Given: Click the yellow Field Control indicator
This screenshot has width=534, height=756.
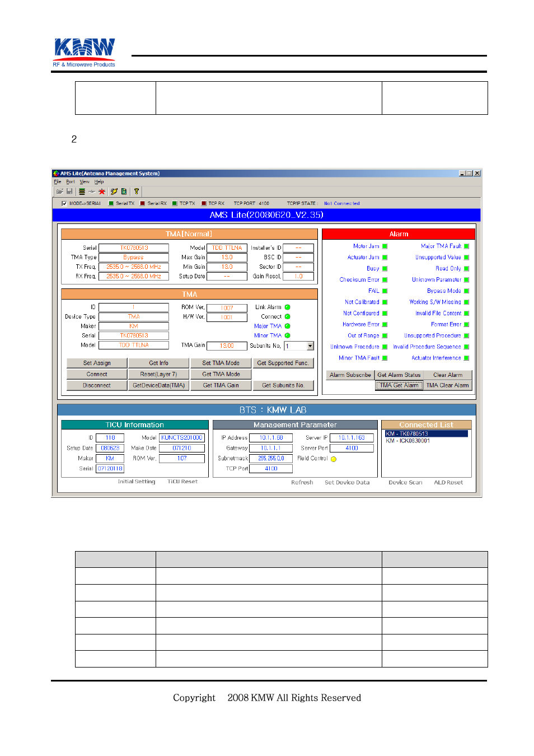Looking at the screenshot, I should pos(334,459).
